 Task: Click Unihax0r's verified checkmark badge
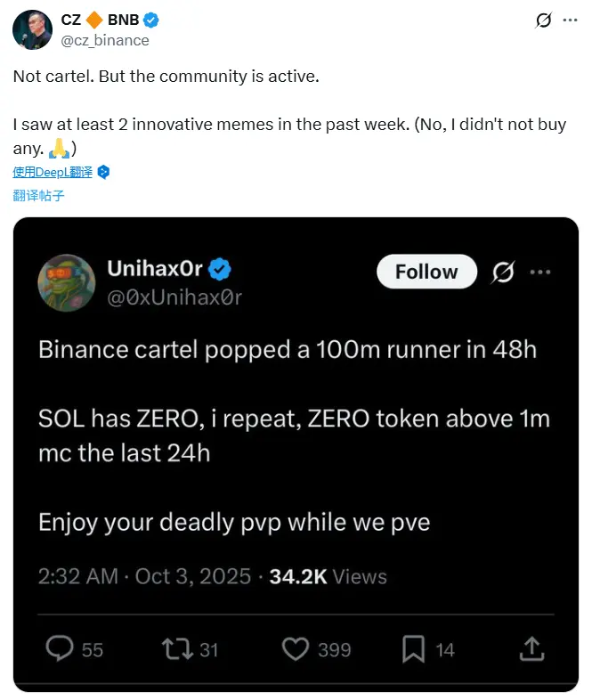pos(220,269)
